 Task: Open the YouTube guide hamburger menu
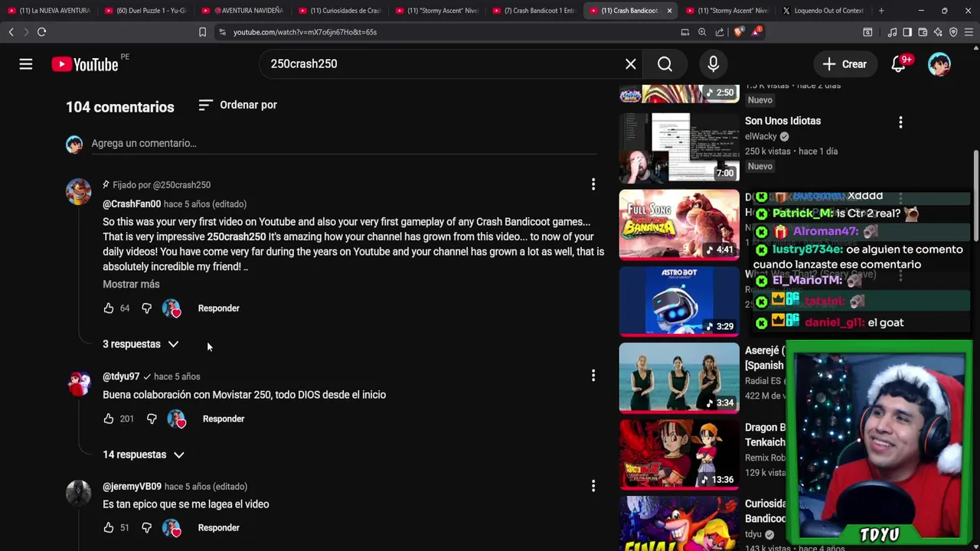point(26,64)
